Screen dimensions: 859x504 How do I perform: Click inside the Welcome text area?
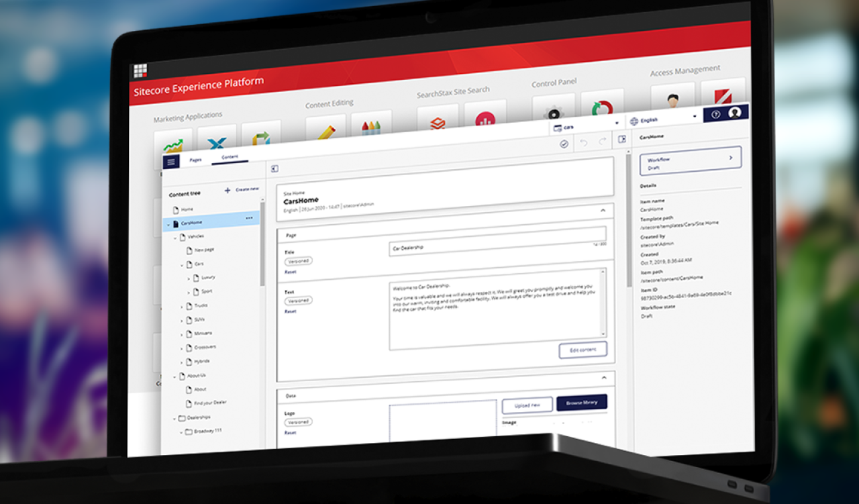(x=498, y=308)
